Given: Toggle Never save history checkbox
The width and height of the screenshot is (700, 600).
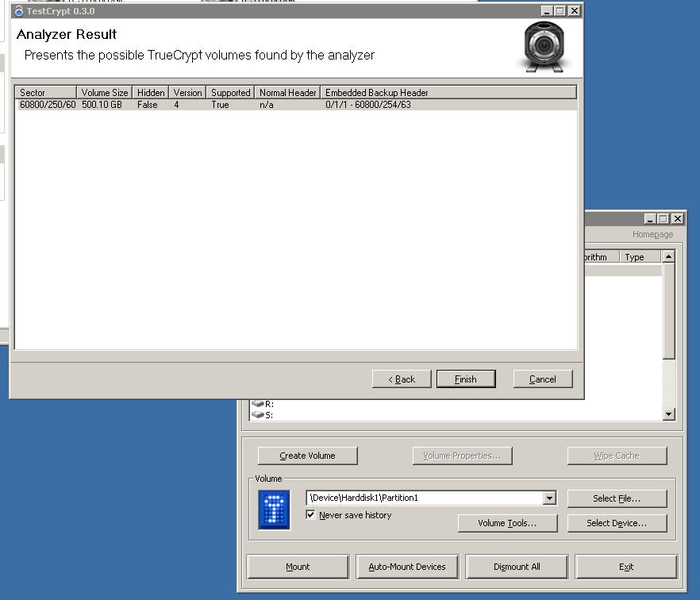Looking at the screenshot, I should pos(310,515).
